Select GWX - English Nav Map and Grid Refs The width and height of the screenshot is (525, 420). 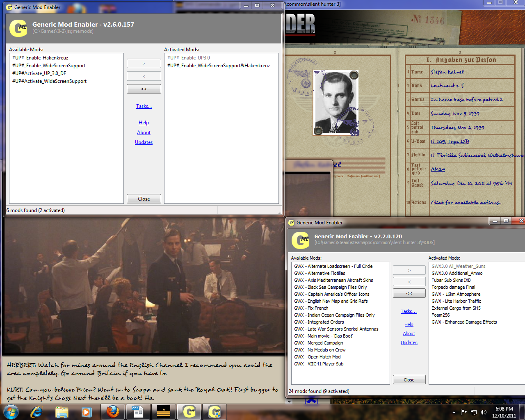[331, 301]
